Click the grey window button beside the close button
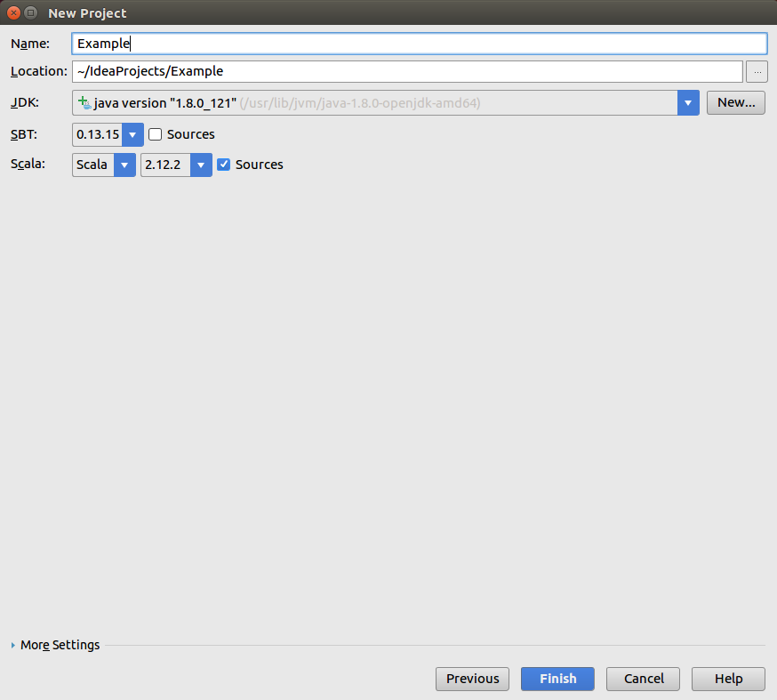The image size is (777, 700). point(31,12)
